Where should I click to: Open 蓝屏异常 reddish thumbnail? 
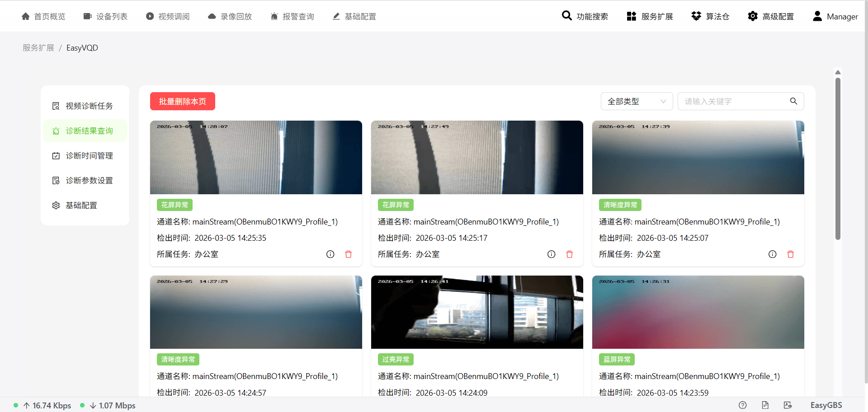point(698,312)
